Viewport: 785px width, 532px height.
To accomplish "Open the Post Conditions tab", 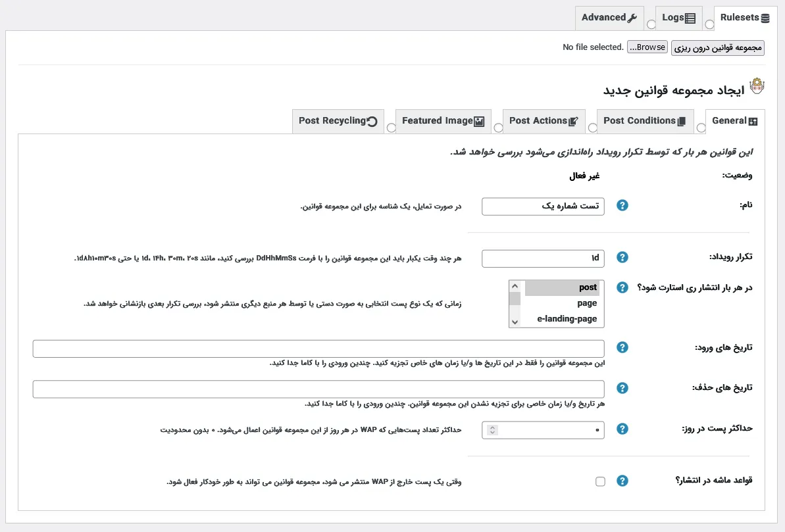I will 645,121.
